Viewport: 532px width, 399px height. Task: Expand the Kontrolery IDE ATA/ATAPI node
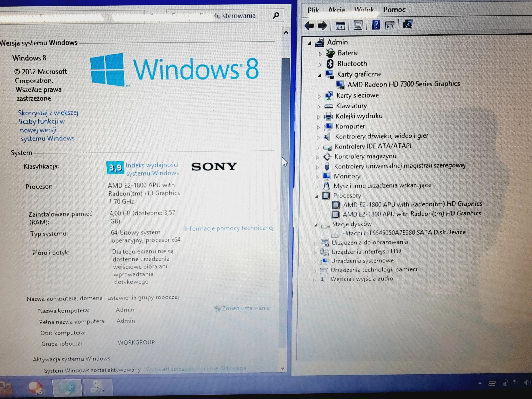[318, 148]
